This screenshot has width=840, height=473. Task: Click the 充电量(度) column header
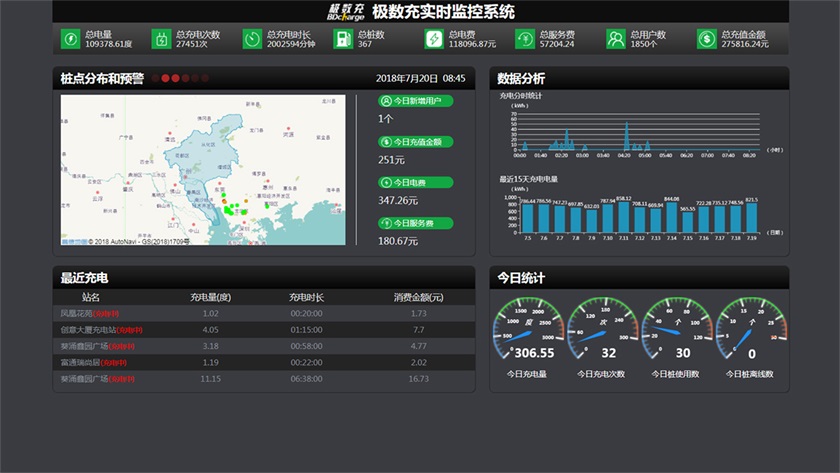(210, 297)
